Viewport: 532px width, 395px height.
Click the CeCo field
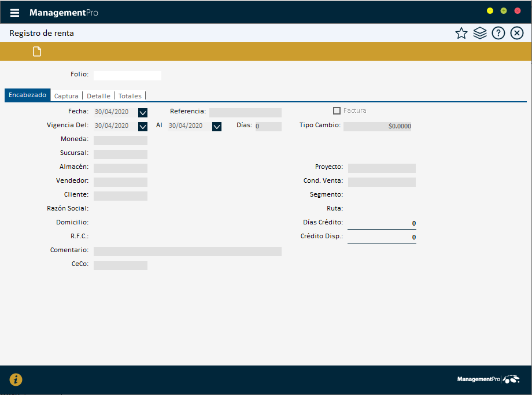(120, 265)
